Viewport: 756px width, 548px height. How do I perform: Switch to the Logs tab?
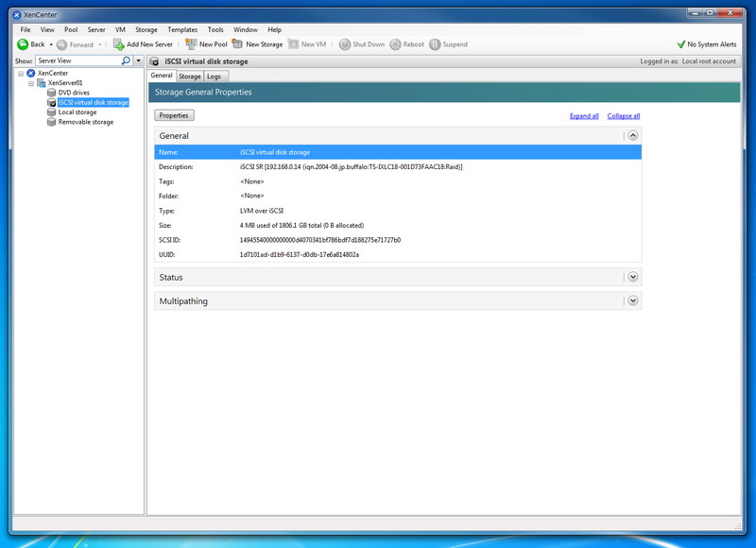tap(214, 77)
